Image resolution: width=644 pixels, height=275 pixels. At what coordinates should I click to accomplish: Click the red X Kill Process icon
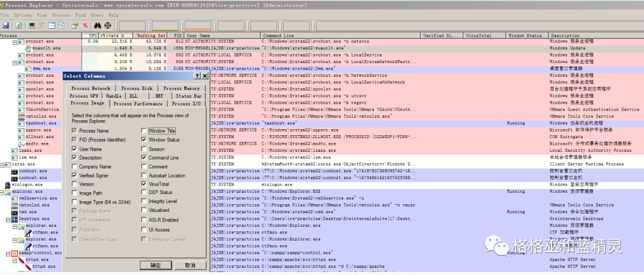pos(85,26)
